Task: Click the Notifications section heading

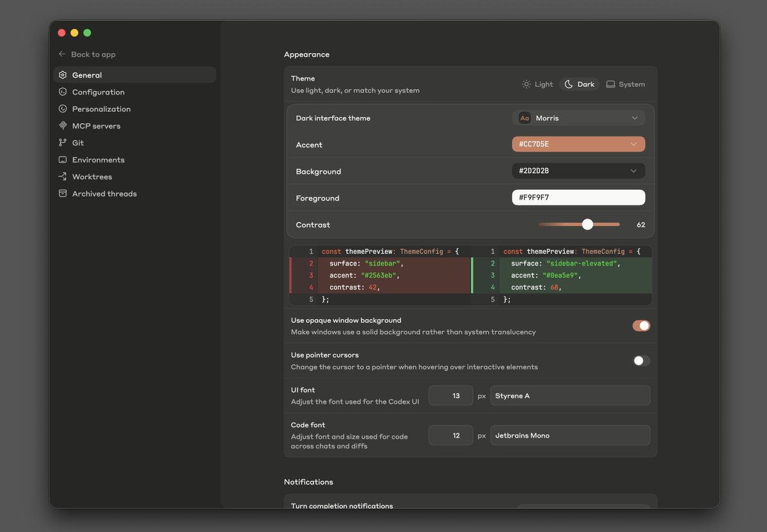Action: [309, 481]
